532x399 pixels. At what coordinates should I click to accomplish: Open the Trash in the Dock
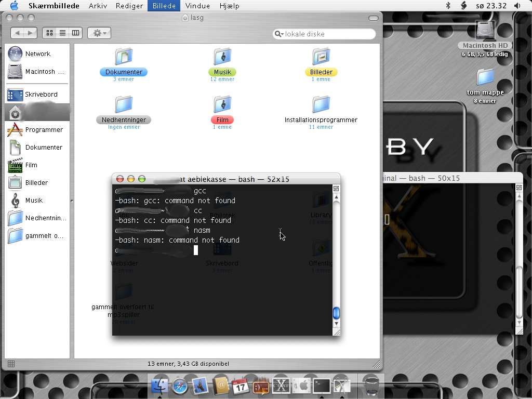point(371,386)
